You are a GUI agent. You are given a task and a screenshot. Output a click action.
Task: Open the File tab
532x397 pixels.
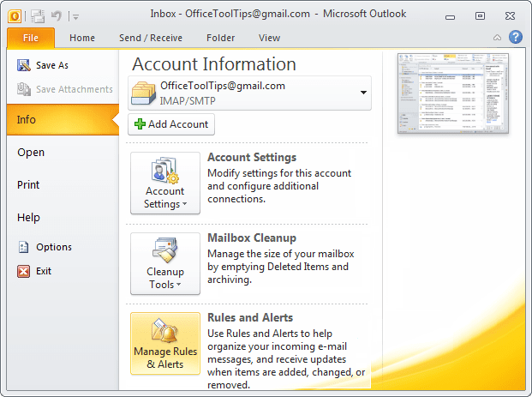31,38
